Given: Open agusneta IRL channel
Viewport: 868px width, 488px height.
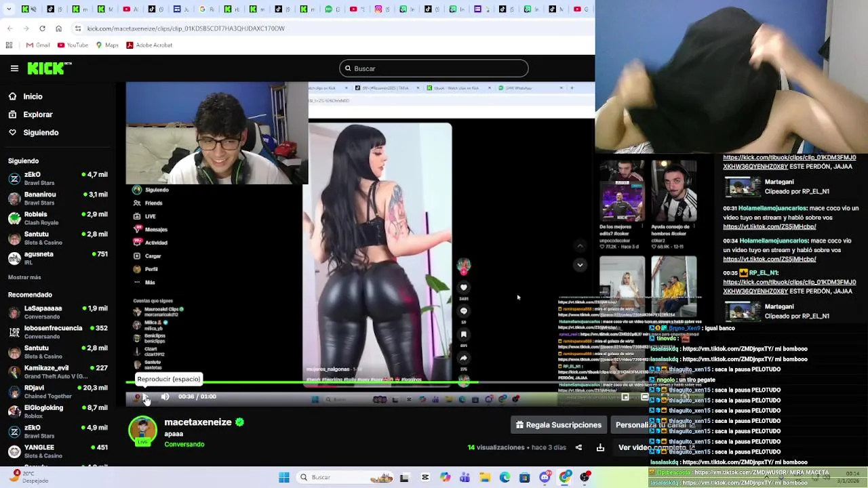Looking at the screenshot, I should (x=58, y=258).
